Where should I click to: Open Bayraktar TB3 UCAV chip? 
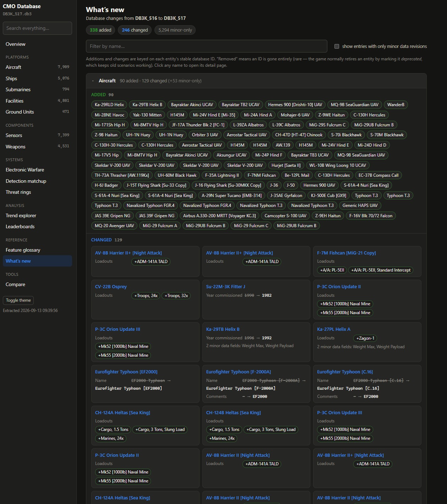pyautogui.click(x=310, y=155)
